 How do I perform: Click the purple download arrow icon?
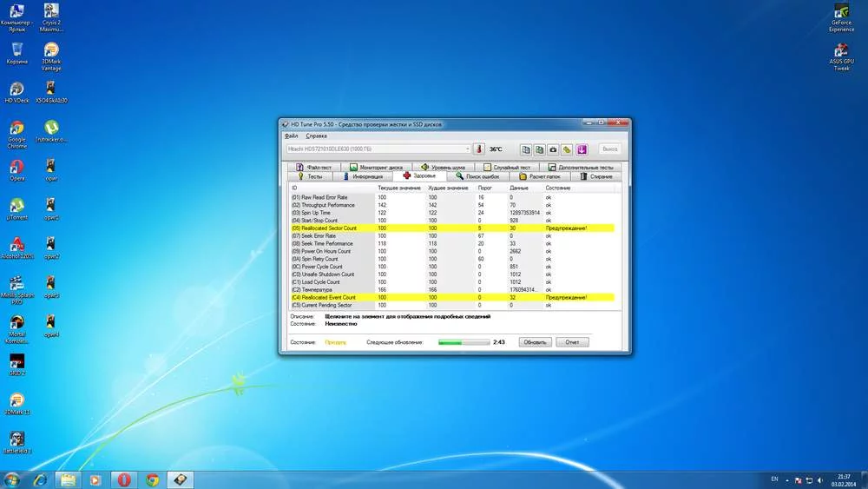pos(582,149)
